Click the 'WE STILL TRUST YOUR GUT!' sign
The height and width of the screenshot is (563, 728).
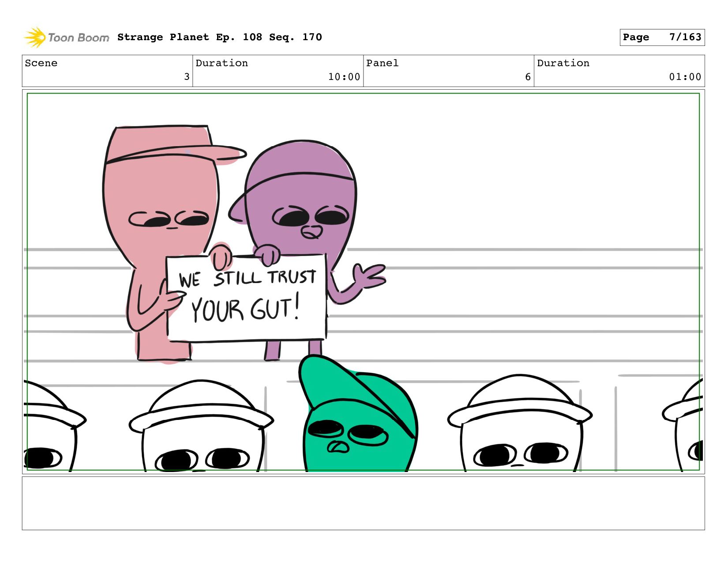coord(246,298)
